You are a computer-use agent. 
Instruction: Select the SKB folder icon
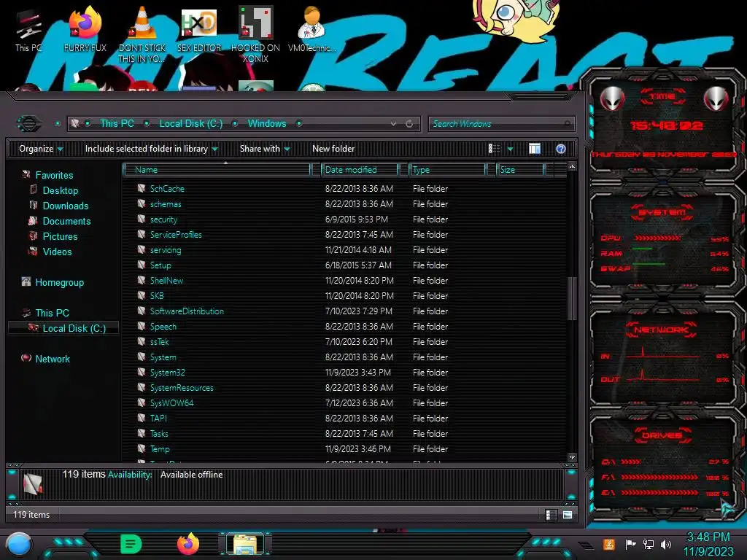click(x=142, y=295)
